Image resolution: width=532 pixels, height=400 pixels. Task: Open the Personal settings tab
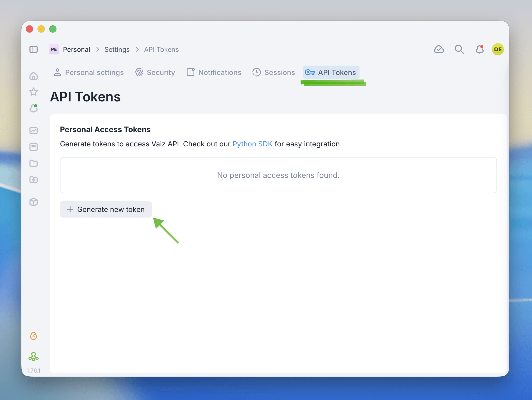pyautogui.click(x=88, y=72)
